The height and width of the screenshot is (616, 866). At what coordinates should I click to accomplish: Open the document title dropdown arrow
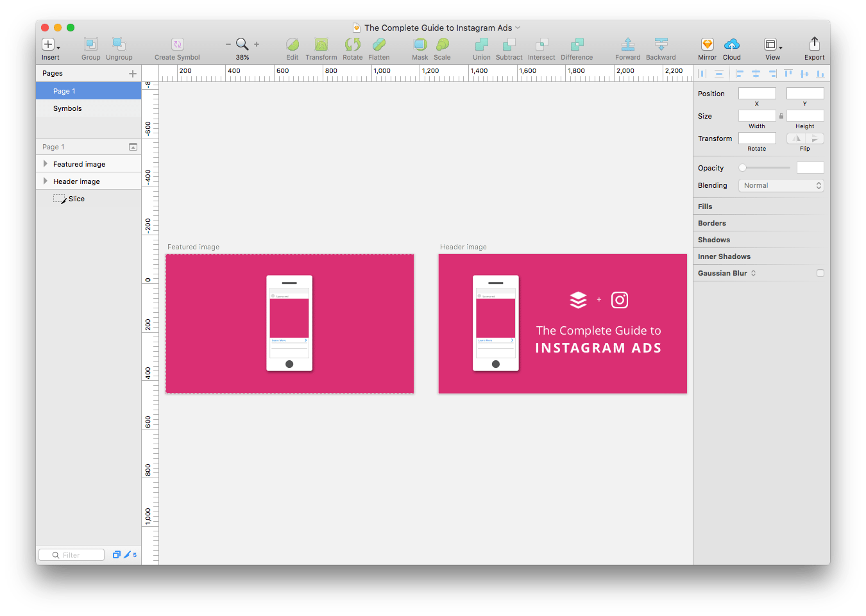click(x=518, y=28)
